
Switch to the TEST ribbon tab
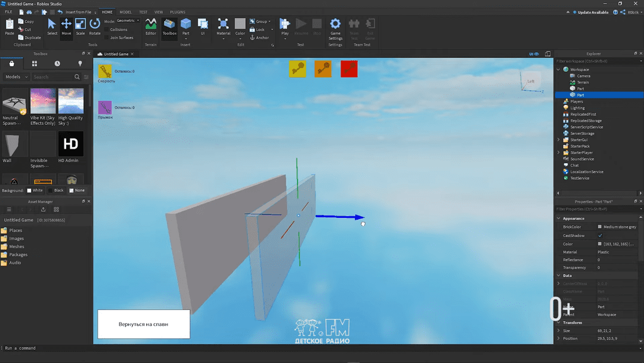click(143, 12)
